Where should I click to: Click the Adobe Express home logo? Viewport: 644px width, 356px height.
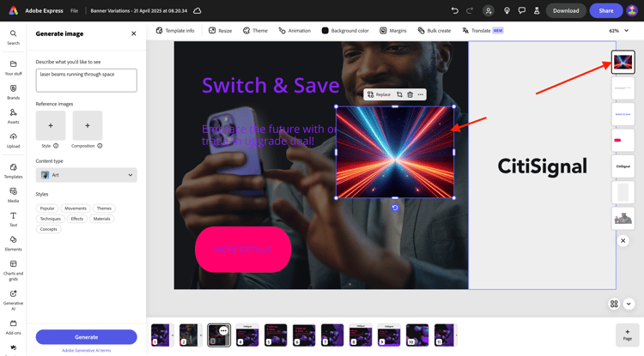(14, 10)
